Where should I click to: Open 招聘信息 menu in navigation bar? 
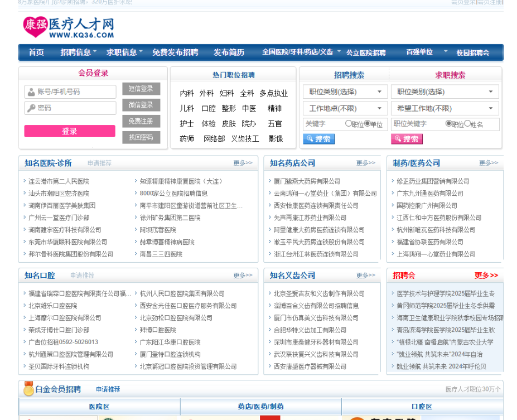[76, 52]
